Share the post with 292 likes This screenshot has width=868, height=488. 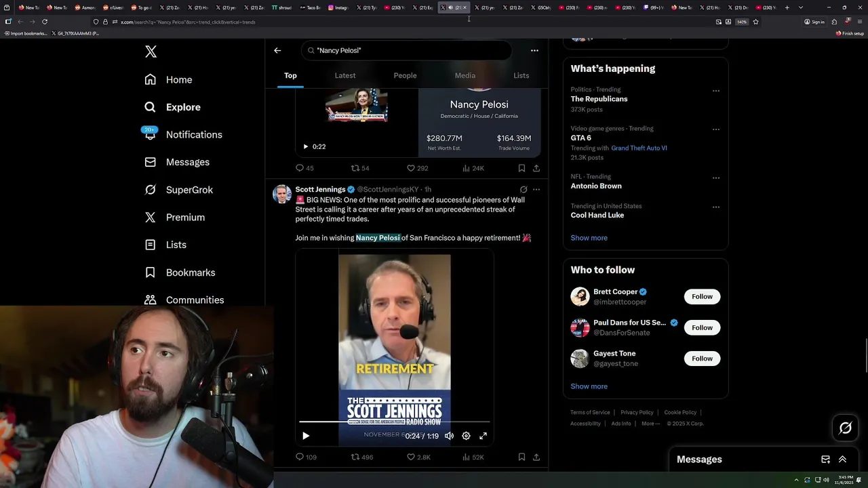(x=536, y=168)
